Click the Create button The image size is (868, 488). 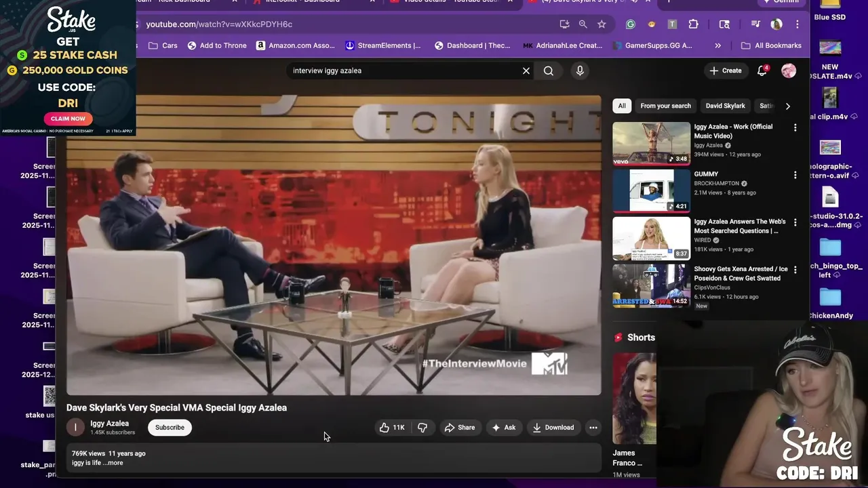coord(726,70)
